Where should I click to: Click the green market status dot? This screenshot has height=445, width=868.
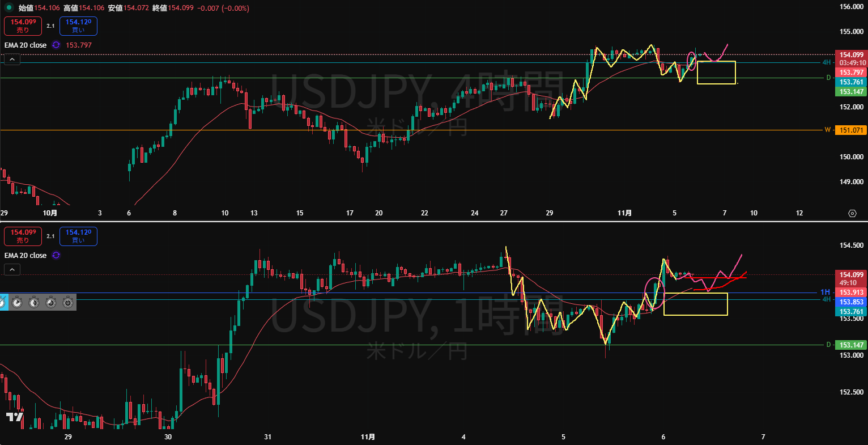point(9,8)
